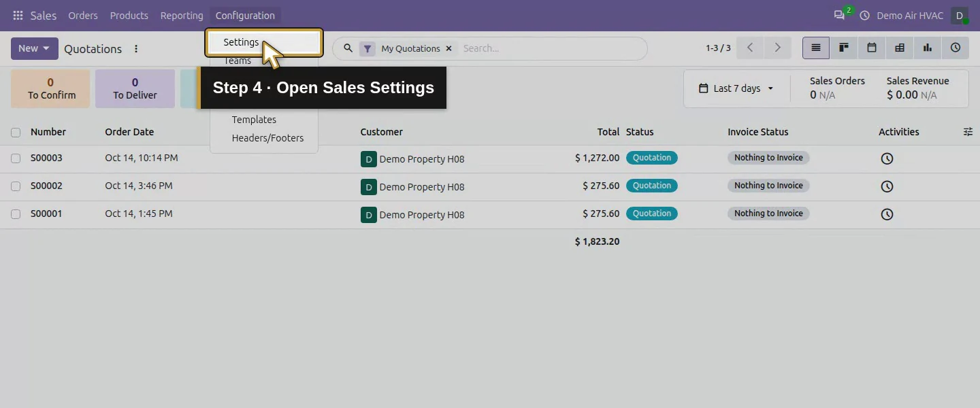This screenshot has height=408, width=980.
Task: Open activity clock for S00002
Action: click(x=887, y=186)
